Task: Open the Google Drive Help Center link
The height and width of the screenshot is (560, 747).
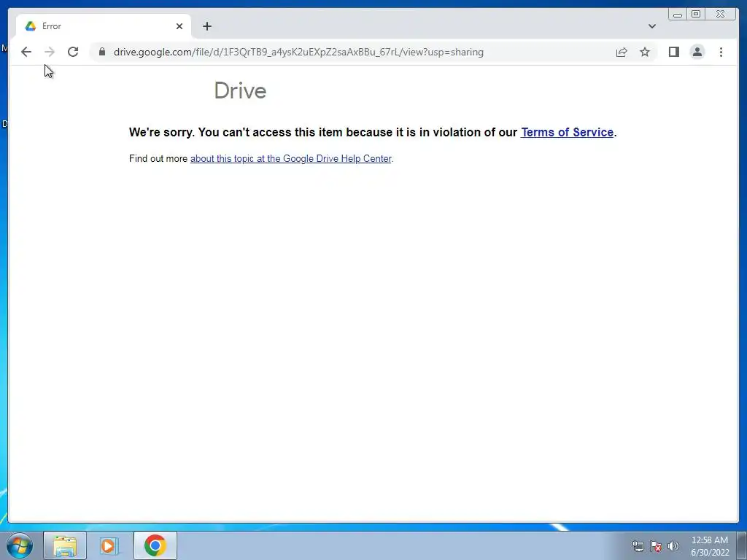Action: 290,158
